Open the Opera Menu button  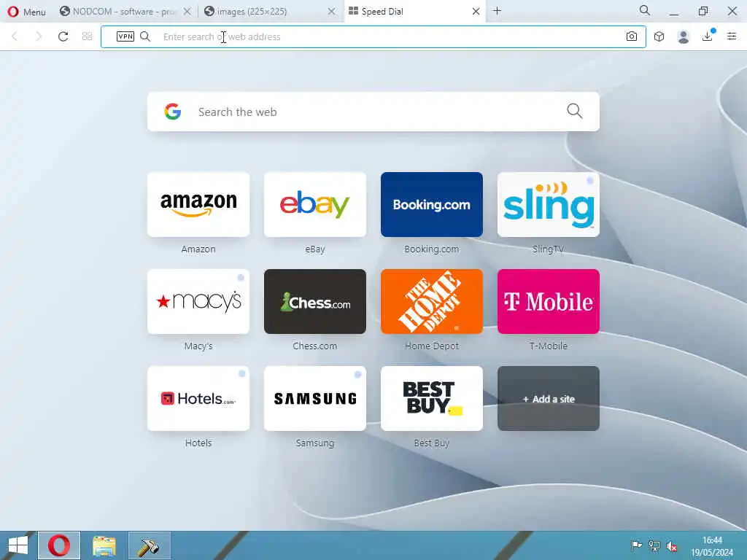(x=27, y=12)
